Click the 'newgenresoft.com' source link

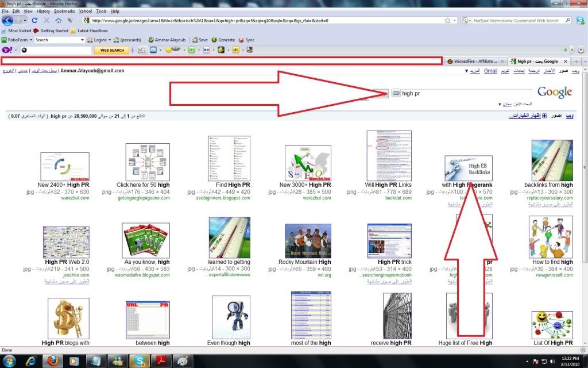point(554,275)
